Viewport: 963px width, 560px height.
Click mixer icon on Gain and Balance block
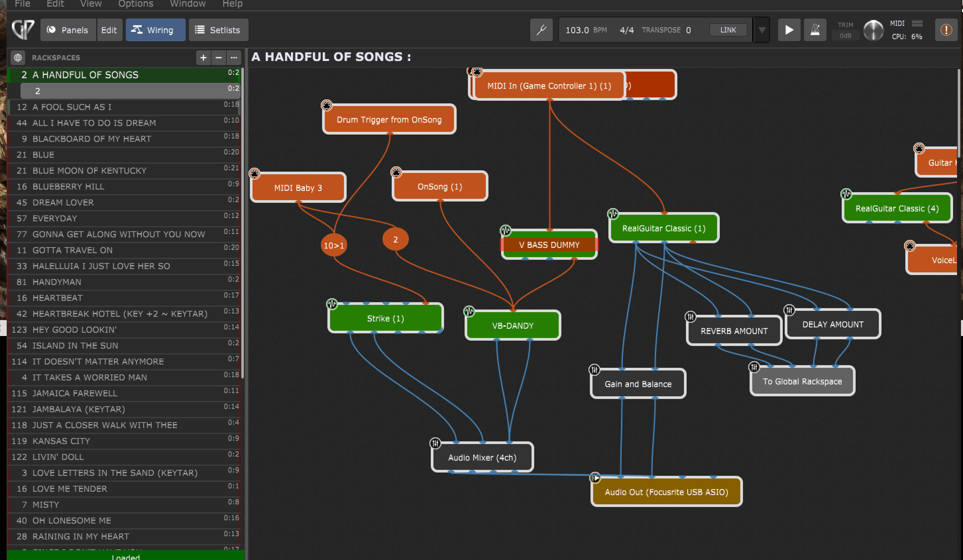click(594, 369)
